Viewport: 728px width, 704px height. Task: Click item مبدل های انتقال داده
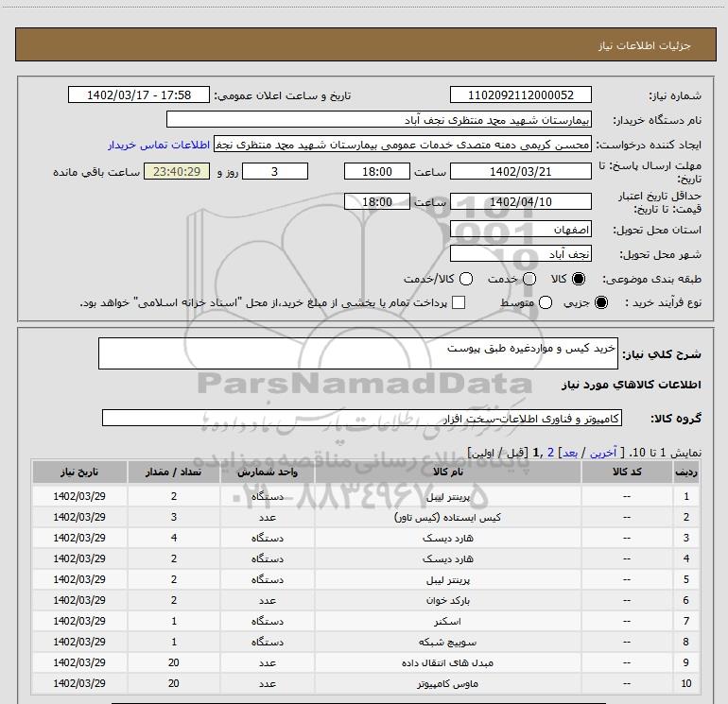(x=447, y=663)
